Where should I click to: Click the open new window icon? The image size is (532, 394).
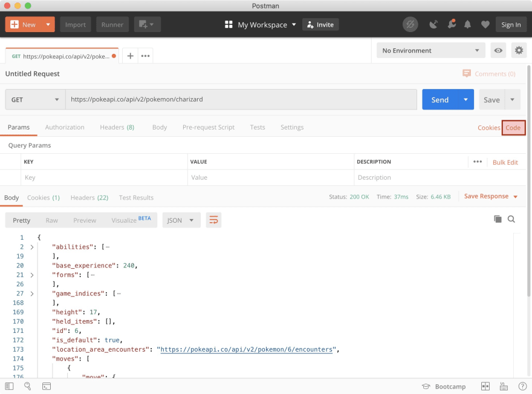[x=147, y=24]
